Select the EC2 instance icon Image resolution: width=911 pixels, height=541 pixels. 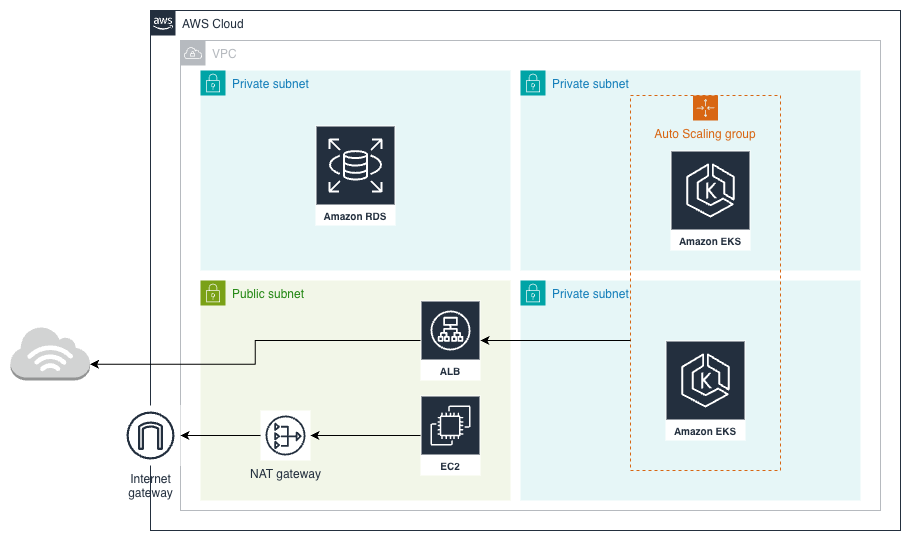point(450,425)
